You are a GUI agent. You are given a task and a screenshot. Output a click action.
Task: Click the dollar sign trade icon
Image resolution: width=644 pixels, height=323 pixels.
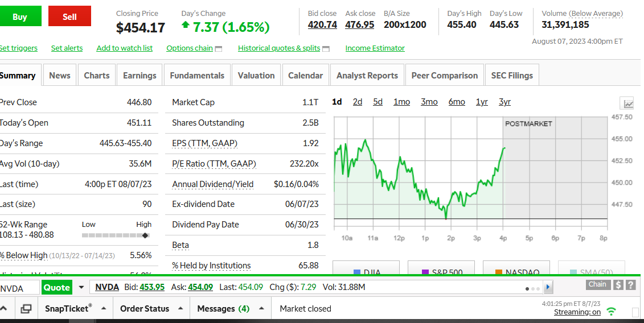[x=619, y=285]
